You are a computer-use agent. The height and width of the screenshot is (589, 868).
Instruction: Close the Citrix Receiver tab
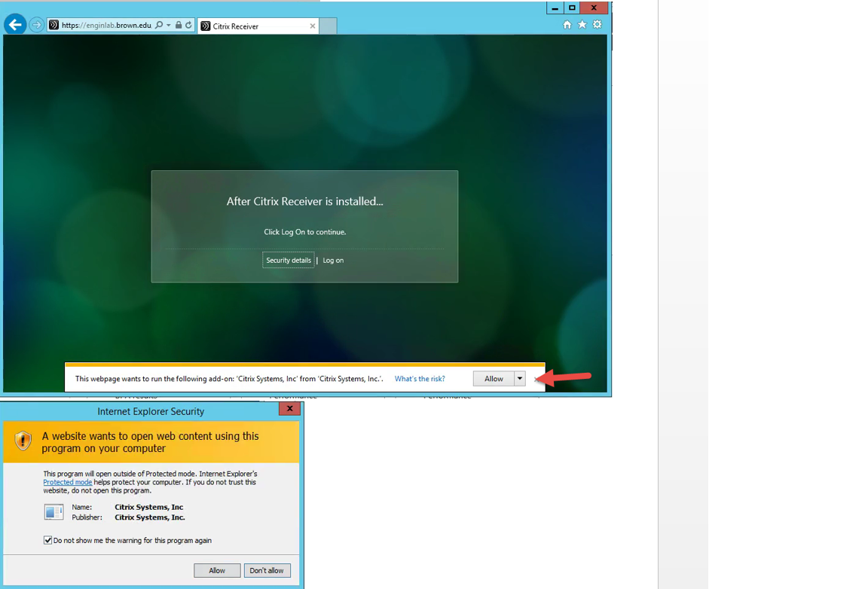[313, 26]
